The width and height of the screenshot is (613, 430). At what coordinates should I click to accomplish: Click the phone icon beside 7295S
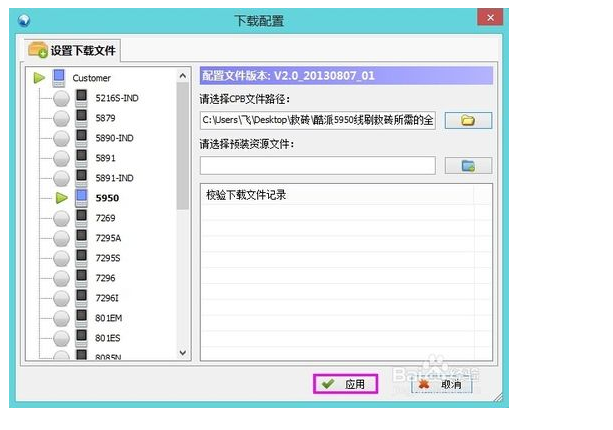click(x=81, y=258)
